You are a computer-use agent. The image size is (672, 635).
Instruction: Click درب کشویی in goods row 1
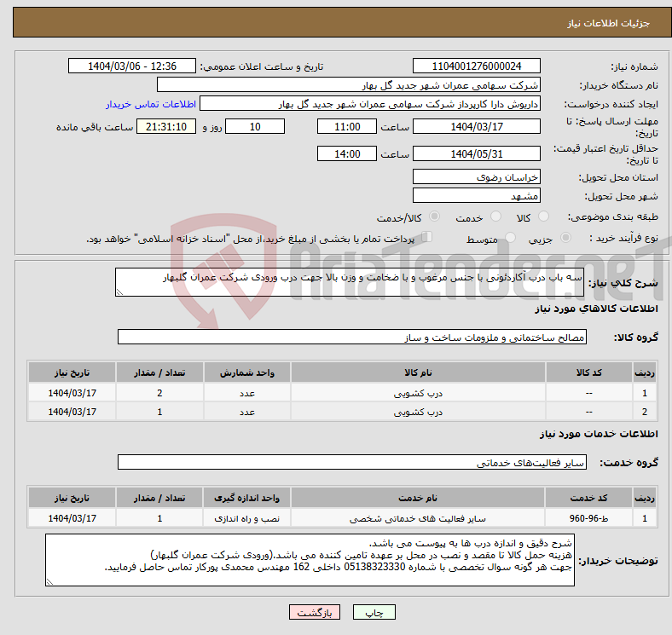tap(418, 393)
